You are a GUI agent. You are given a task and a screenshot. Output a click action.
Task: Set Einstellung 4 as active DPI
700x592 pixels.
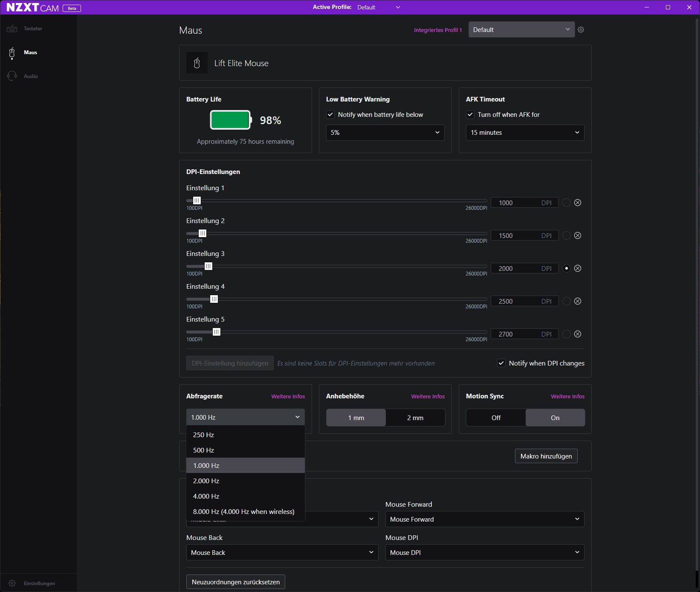[567, 301]
